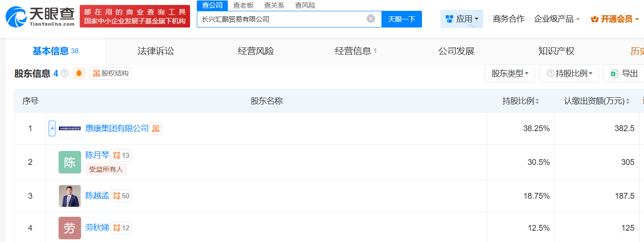The width and height of the screenshot is (644, 242).
Task: Expand the 企业级产品 menu
Action: pyautogui.click(x=557, y=19)
